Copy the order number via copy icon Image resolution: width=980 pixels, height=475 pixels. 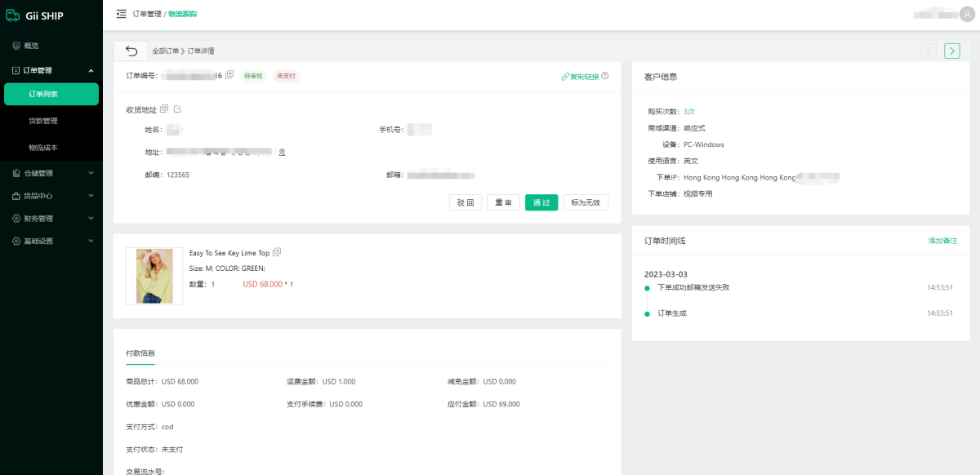click(x=229, y=75)
